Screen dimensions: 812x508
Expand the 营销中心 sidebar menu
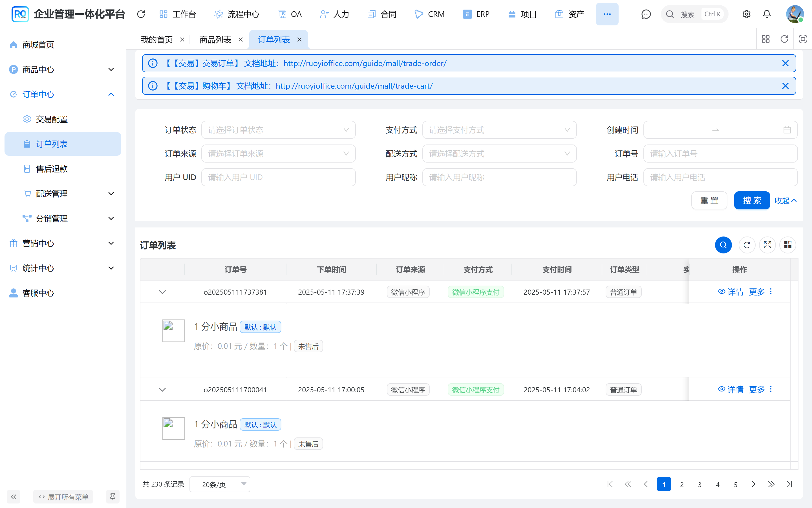coord(62,243)
